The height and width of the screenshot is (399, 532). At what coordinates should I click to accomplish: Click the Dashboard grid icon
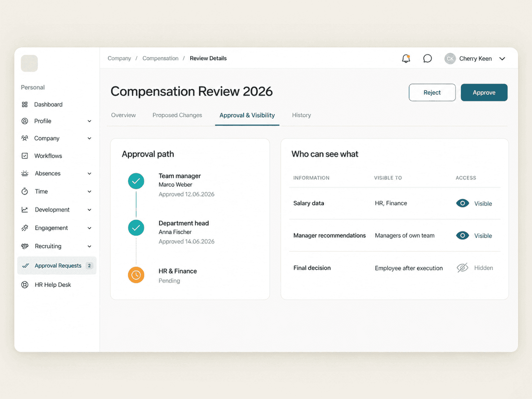[25, 104]
